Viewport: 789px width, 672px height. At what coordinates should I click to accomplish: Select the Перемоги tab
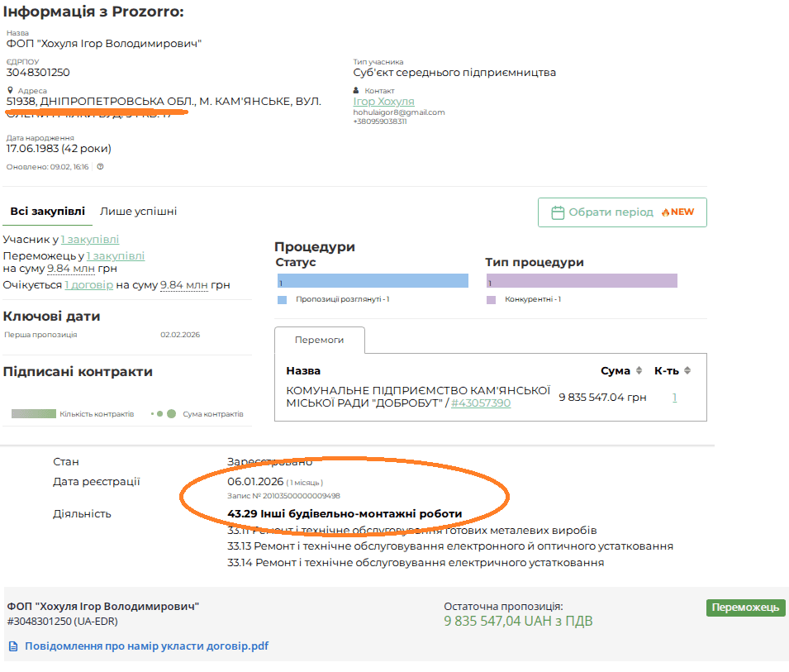[x=319, y=340]
